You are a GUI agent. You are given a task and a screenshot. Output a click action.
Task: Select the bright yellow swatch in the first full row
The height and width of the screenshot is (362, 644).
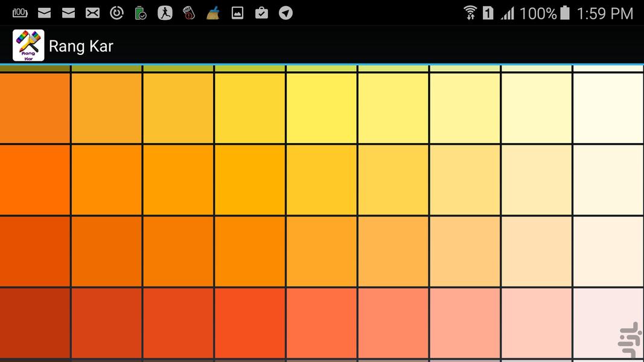[321, 108]
